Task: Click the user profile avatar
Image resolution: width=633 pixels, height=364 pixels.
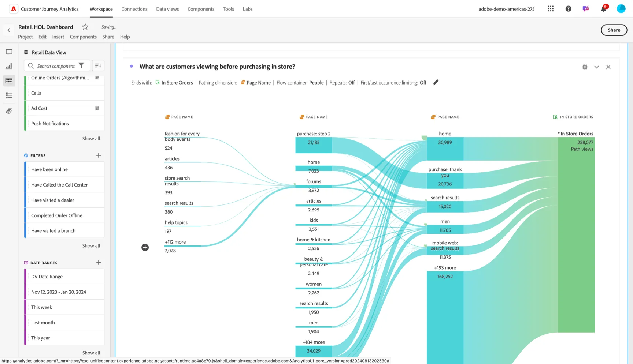Action: coord(621,9)
